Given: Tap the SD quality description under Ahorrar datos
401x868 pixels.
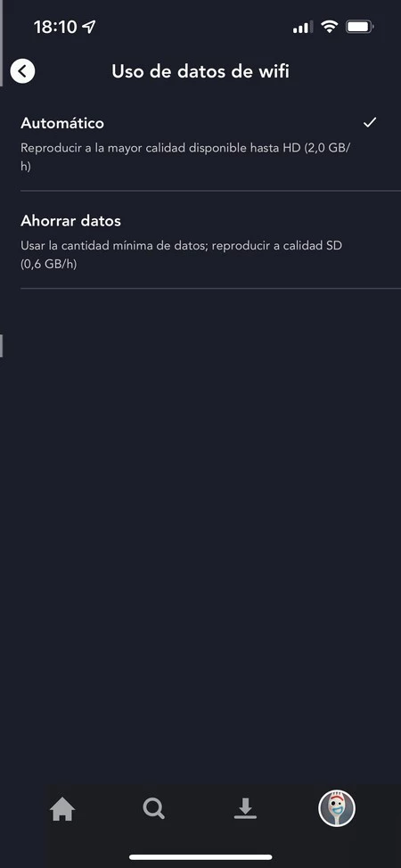Looking at the screenshot, I should (x=181, y=255).
